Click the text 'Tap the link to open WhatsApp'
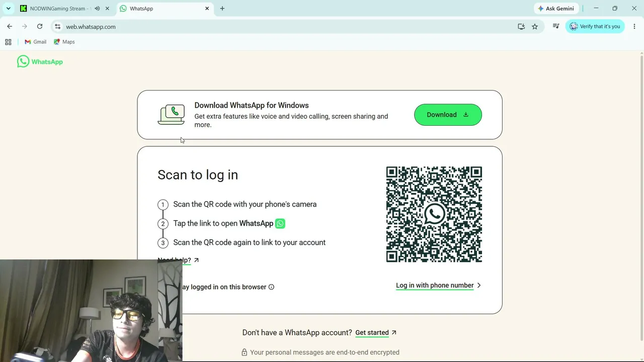The height and width of the screenshot is (362, 644). point(223,223)
